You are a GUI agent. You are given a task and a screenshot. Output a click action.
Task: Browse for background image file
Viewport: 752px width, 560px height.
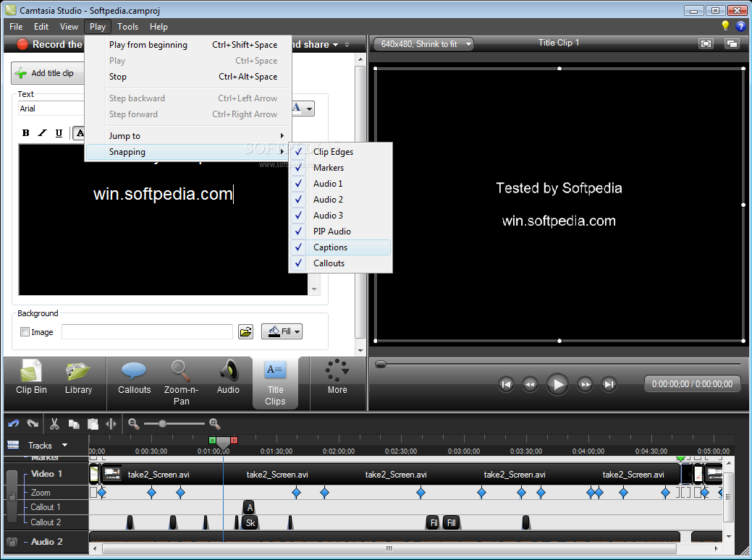[245, 332]
